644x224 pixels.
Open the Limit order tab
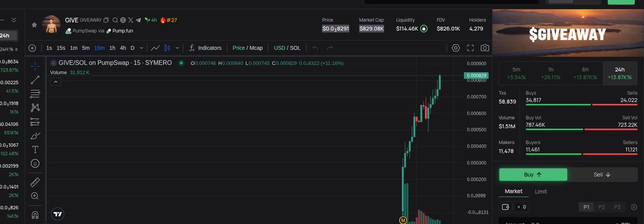pos(541,191)
